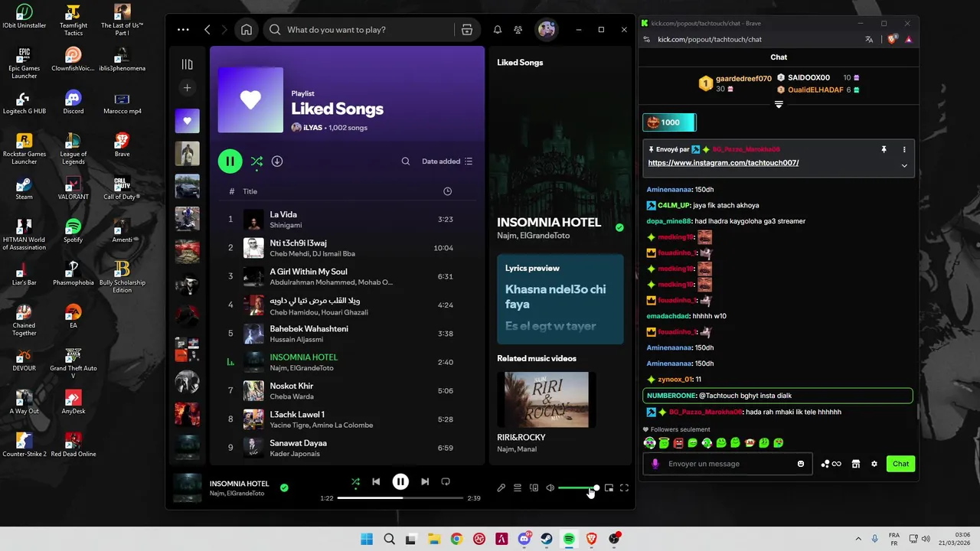
Task: Expand the chat leaderboard arrow
Action: (x=779, y=104)
